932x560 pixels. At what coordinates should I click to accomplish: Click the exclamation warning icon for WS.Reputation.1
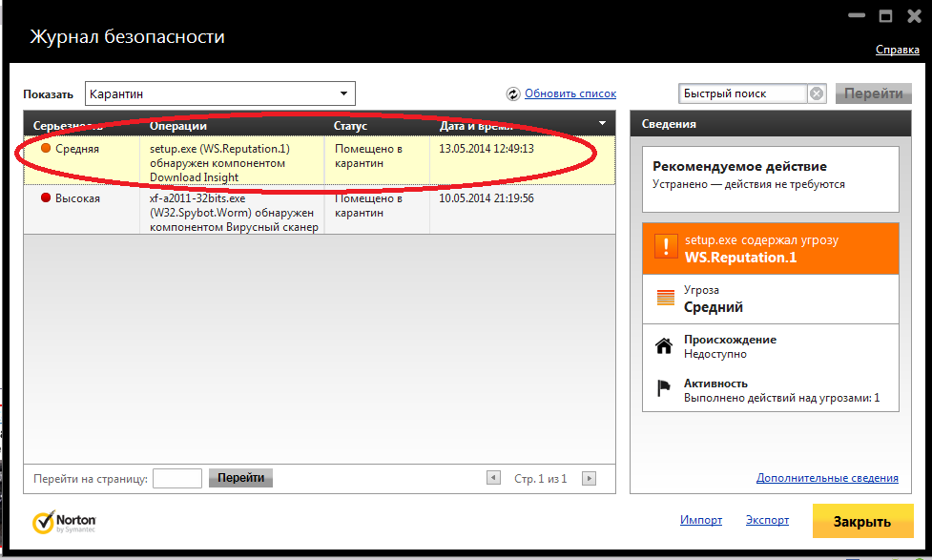point(666,246)
